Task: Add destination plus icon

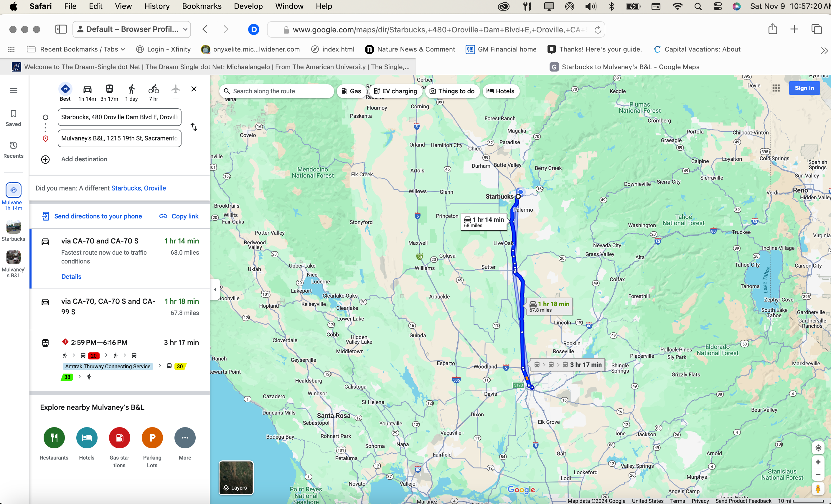Action: [x=45, y=159]
